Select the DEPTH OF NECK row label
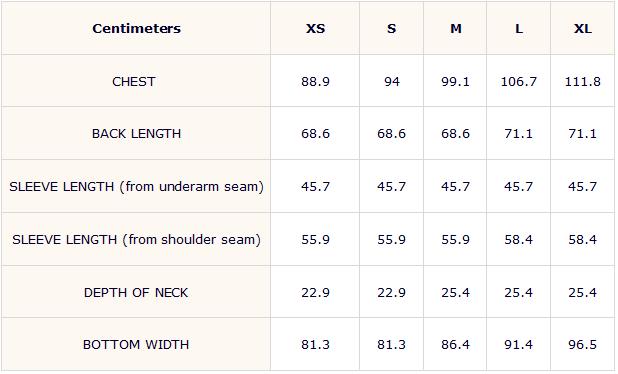Viewport: 618px width, 374px height. click(x=136, y=292)
